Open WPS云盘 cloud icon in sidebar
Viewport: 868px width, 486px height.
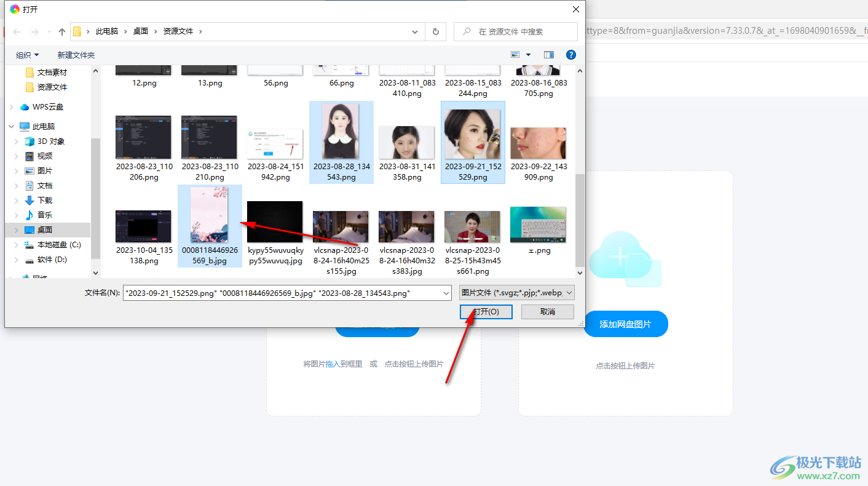click(x=25, y=107)
